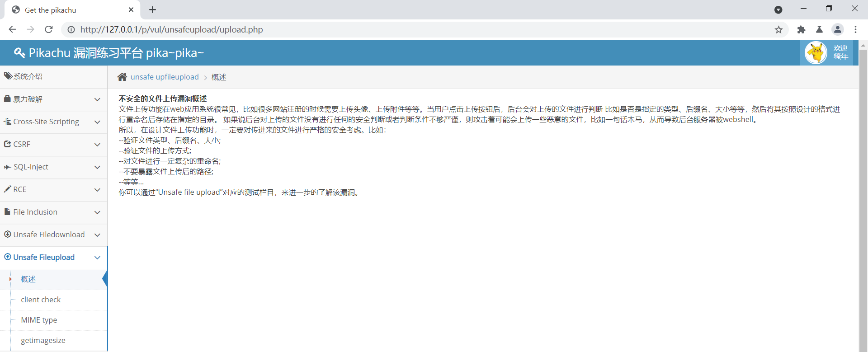This screenshot has height=352, width=868.
Task: Select the Unsafe Fileupload menu label
Action: pyautogui.click(x=44, y=257)
